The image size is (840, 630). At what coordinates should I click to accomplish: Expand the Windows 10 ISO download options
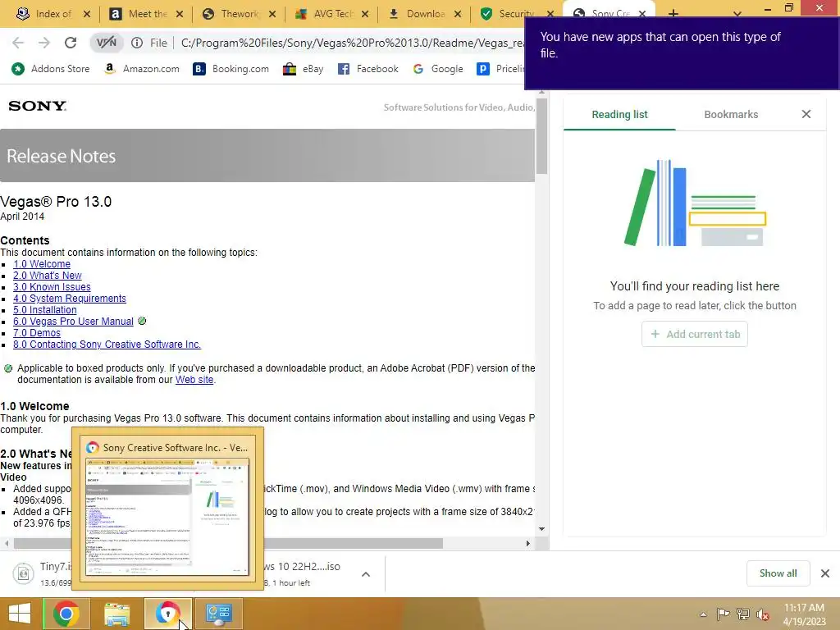pyautogui.click(x=366, y=574)
